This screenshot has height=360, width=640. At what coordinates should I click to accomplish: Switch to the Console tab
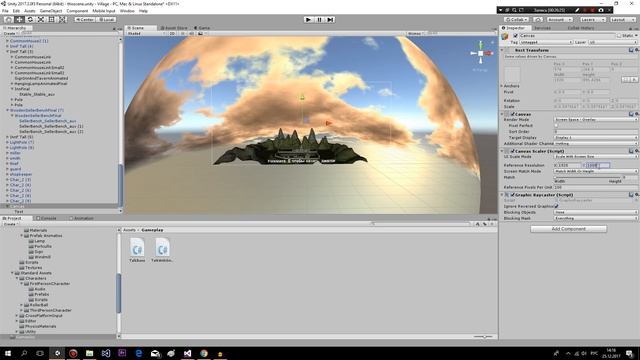point(47,218)
